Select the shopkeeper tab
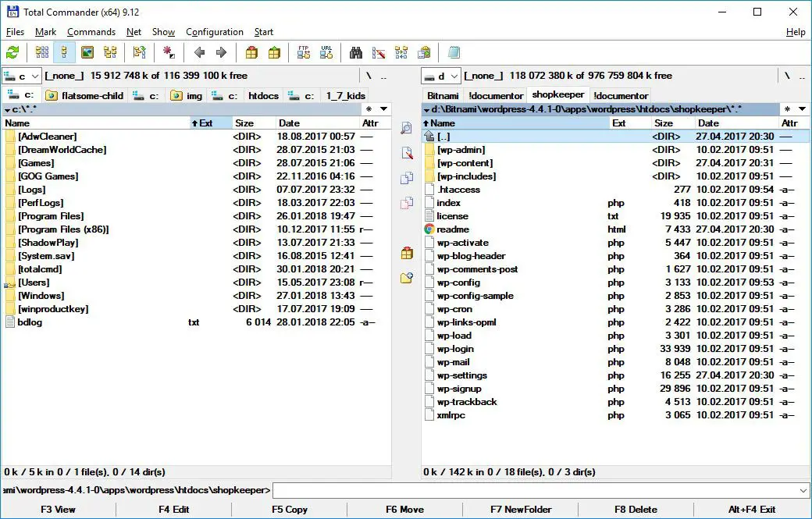812x519 pixels. pos(557,94)
